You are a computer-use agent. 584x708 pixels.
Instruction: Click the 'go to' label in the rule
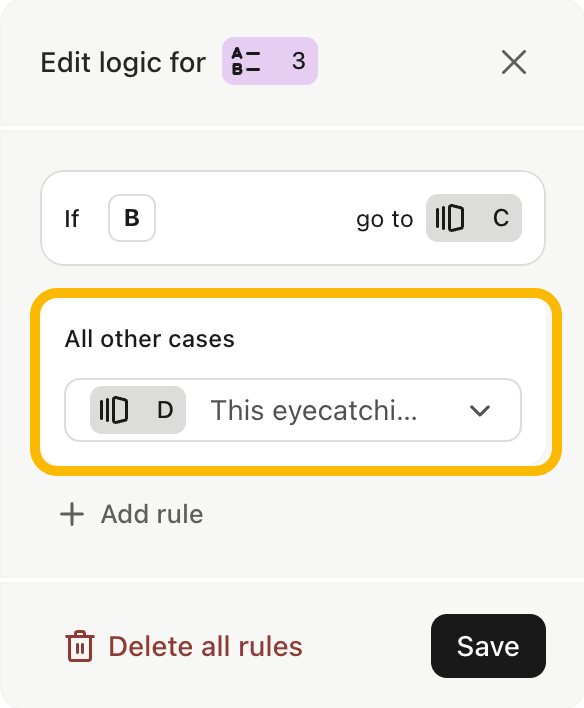click(x=384, y=219)
